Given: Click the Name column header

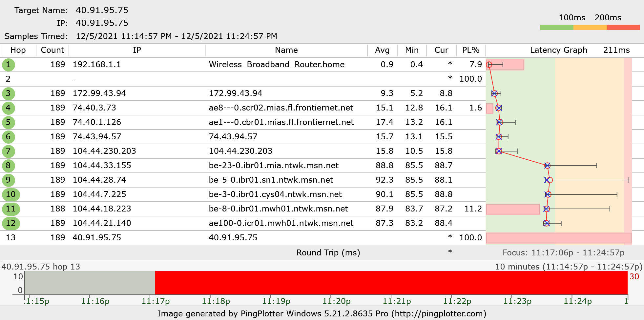Looking at the screenshot, I should pyautogui.click(x=286, y=50).
